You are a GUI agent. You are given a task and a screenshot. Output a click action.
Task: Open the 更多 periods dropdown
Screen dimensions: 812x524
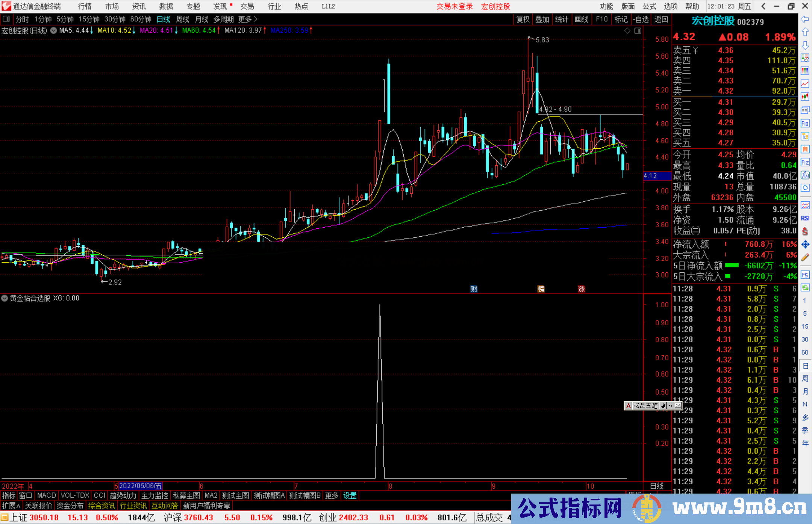click(x=244, y=19)
